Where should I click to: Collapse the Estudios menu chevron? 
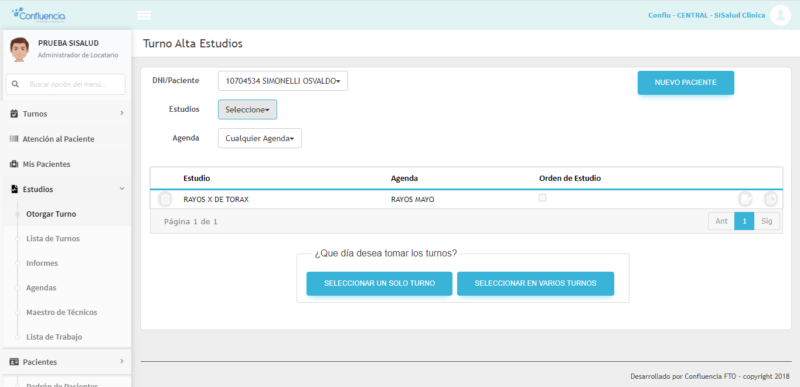tap(122, 189)
